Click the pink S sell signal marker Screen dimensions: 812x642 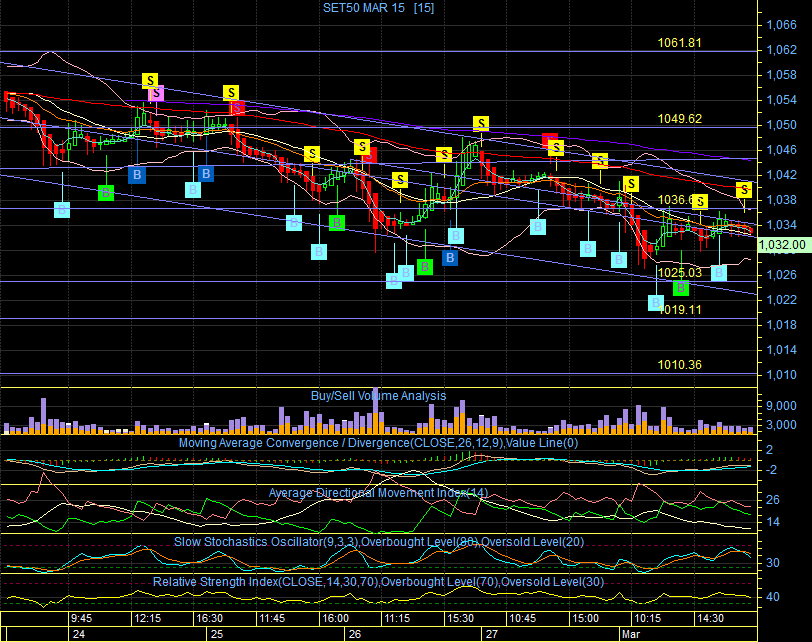[x=156, y=94]
